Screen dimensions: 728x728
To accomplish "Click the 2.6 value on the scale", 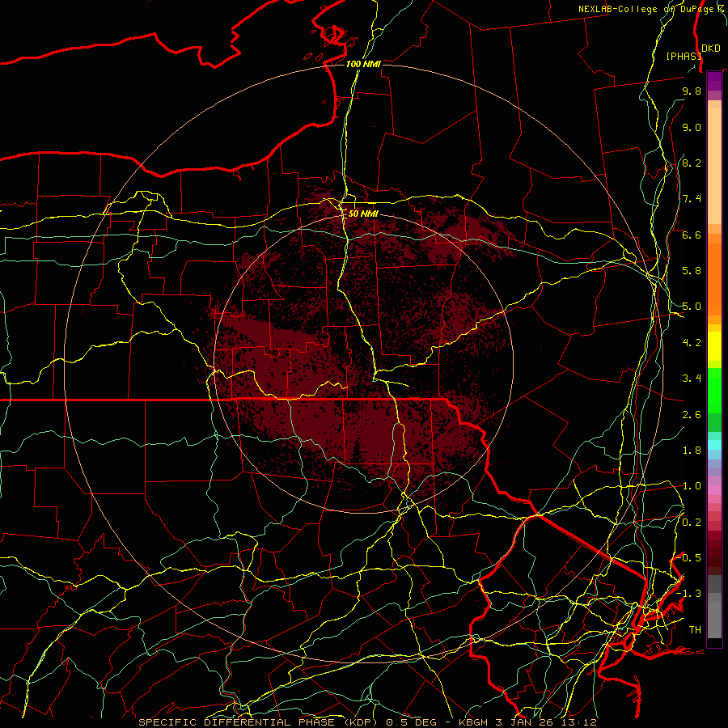I will pos(692,415).
